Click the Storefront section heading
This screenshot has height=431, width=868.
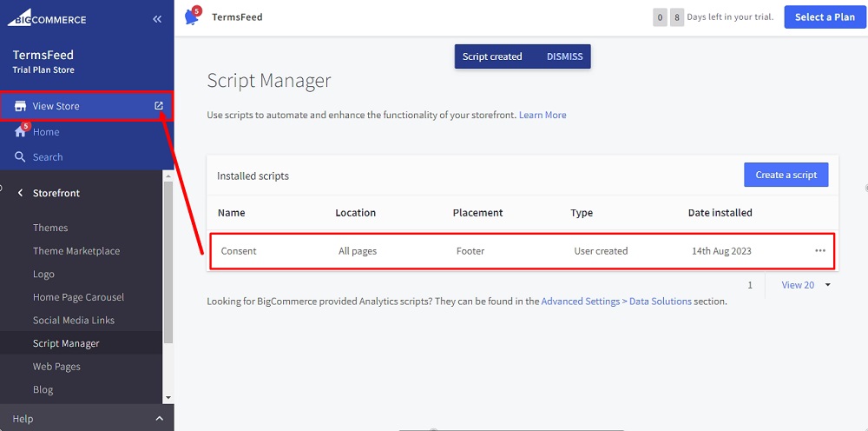point(56,193)
